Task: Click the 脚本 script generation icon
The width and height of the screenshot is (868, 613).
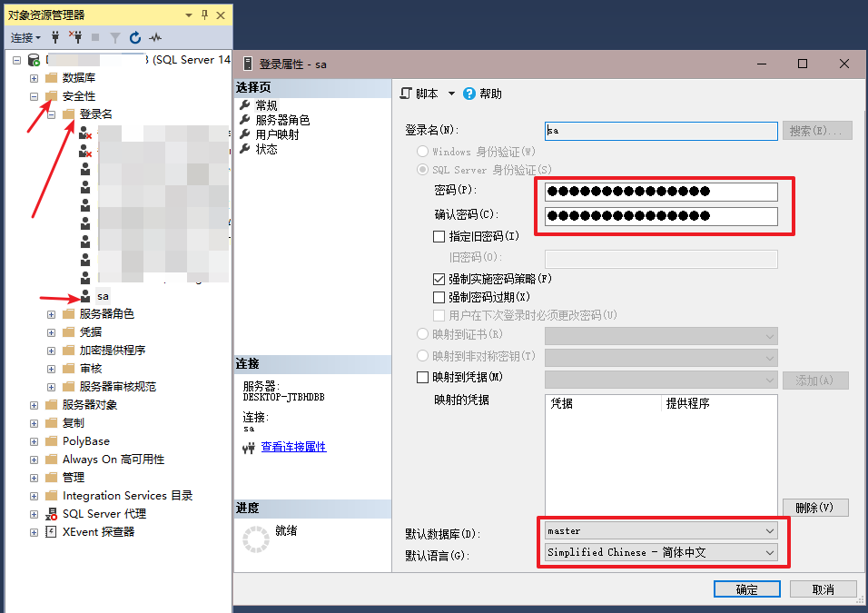Action: pyautogui.click(x=405, y=92)
